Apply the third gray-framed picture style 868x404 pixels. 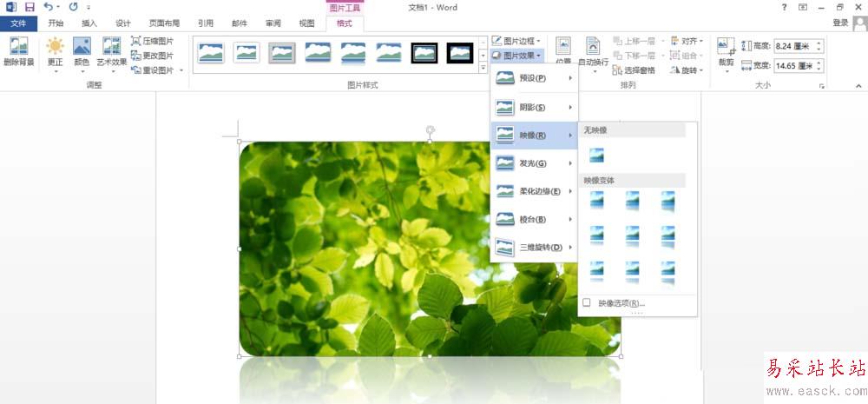click(x=282, y=53)
